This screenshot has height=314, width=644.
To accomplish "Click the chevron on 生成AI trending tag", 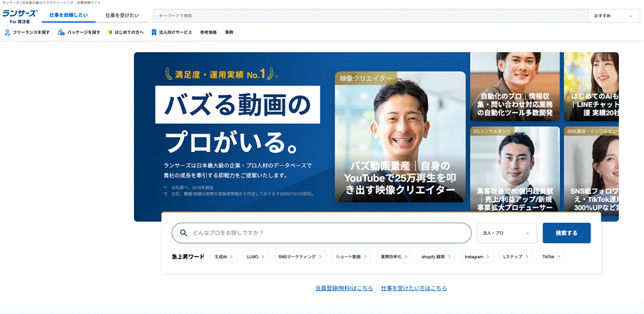I will coord(231,256).
